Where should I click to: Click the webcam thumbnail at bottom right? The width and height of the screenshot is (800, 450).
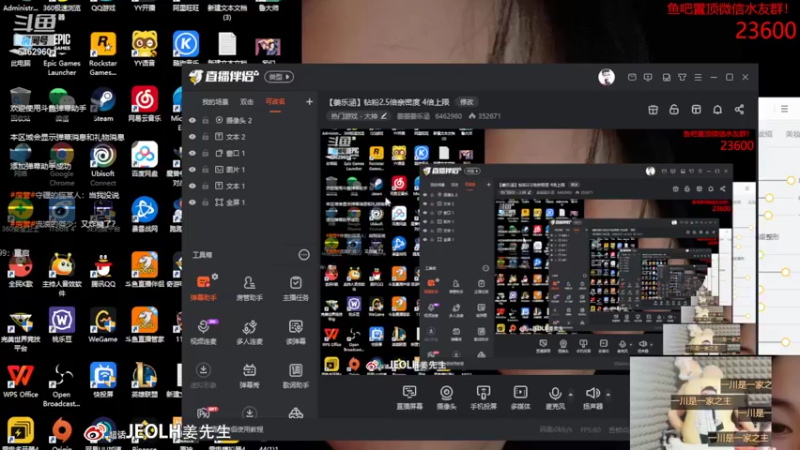pyautogui.click(x=701, y=403)
